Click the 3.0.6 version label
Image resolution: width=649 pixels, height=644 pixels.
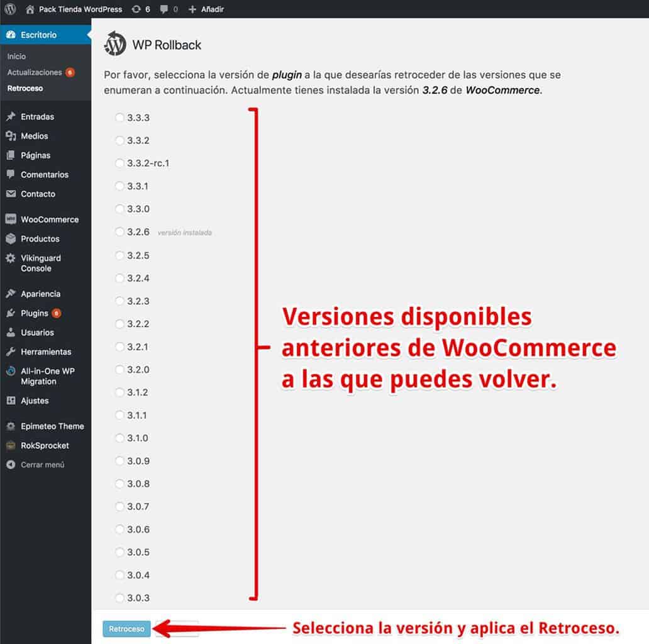(138, 530)
